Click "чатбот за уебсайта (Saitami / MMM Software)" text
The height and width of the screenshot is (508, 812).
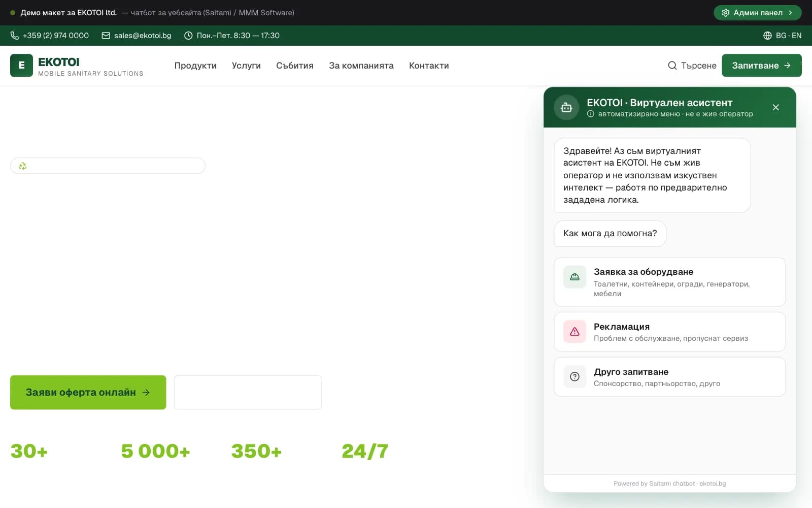click(x=212, y=13)
